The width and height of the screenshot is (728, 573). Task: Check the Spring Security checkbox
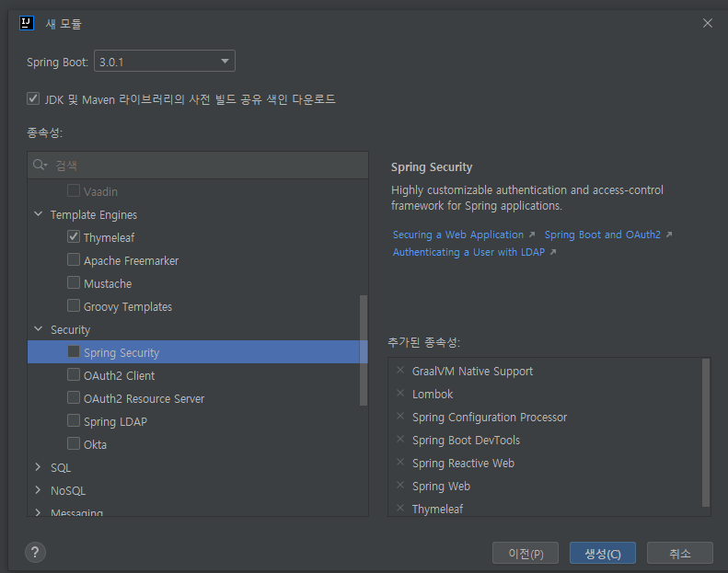click(74, 351)
